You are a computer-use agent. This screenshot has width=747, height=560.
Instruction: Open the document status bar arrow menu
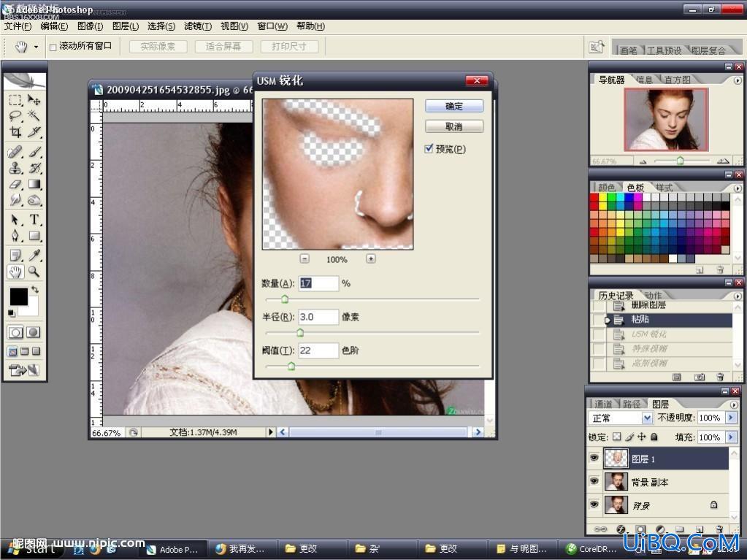coord(271,432)
